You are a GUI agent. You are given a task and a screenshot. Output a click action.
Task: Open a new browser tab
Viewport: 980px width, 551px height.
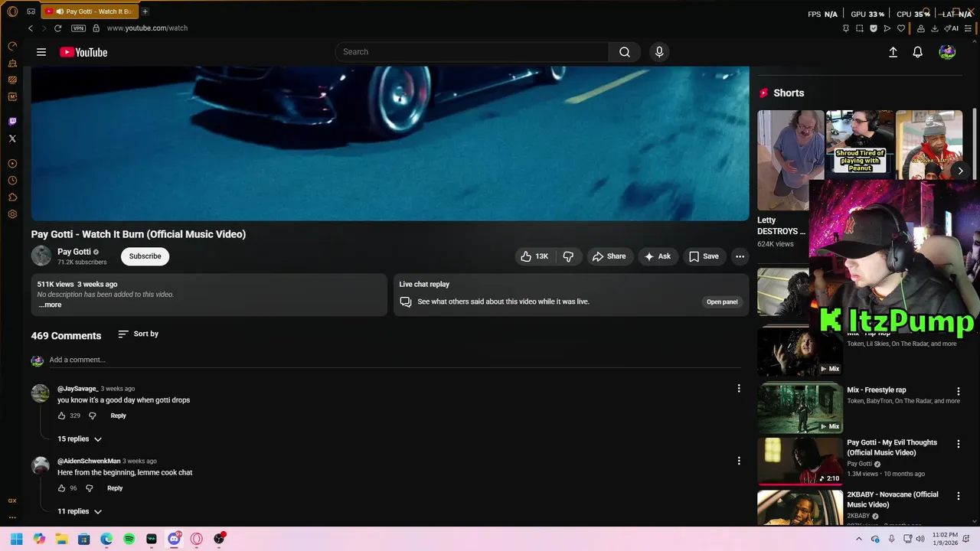tap(145, 11)
